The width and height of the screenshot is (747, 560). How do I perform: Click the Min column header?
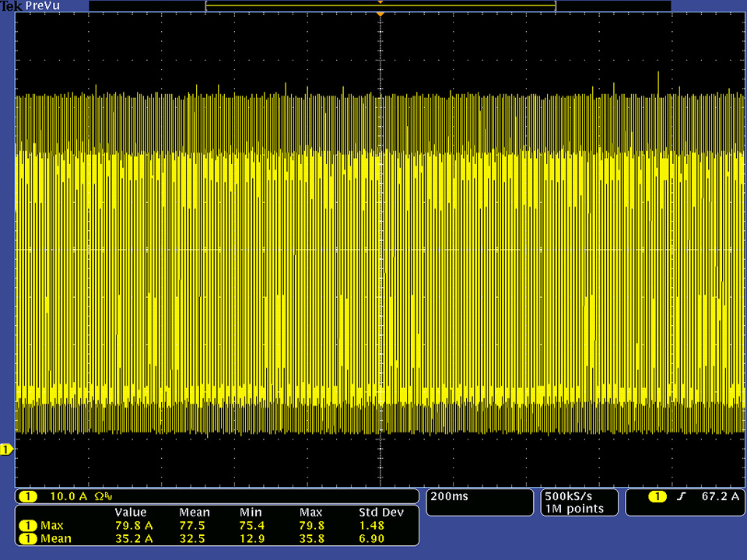(251, 513)
